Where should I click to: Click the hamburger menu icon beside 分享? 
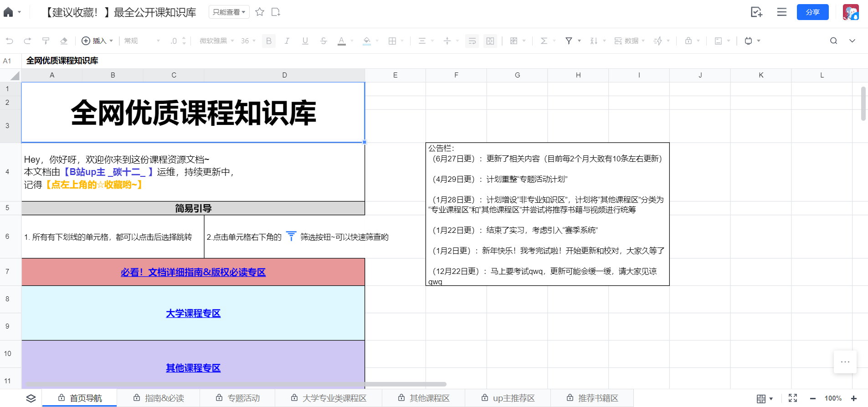781,12
